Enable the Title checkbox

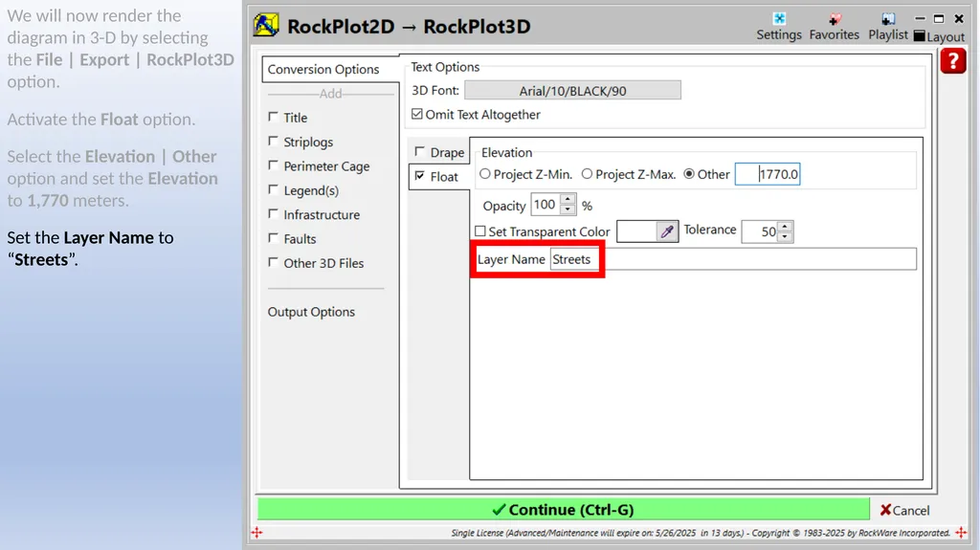pos(273,117)
